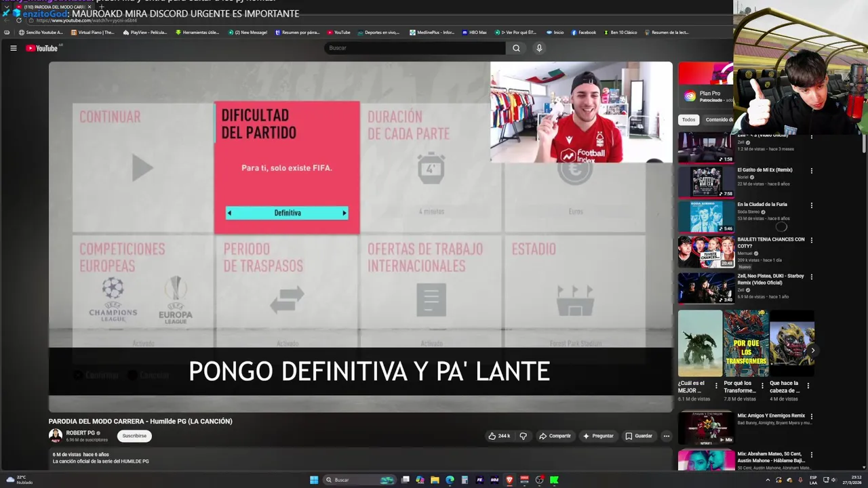868x488 pixels.
Task: Open the Virtual Piano bookmark
Action: [x=92, y=33]
